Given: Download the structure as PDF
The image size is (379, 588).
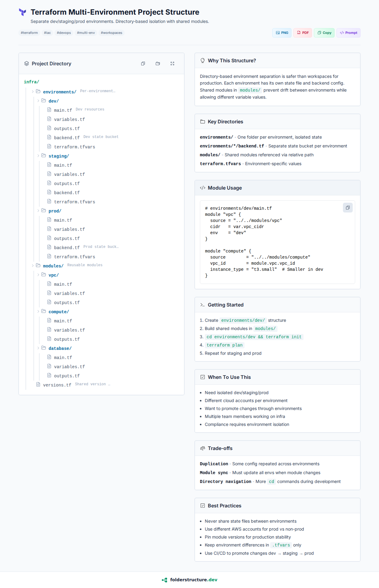Looking at the screenshot, I should 303,33.
